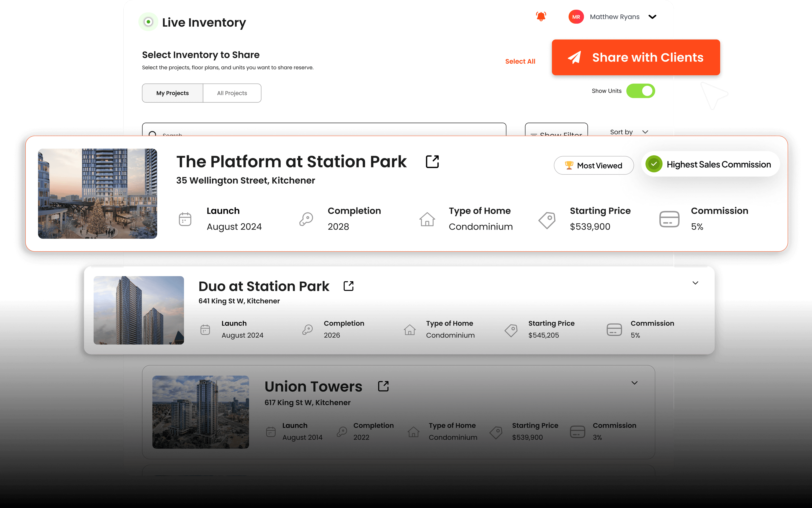Click the green Live Inventory status icon
812x508 pixels.
pos(148,22)
